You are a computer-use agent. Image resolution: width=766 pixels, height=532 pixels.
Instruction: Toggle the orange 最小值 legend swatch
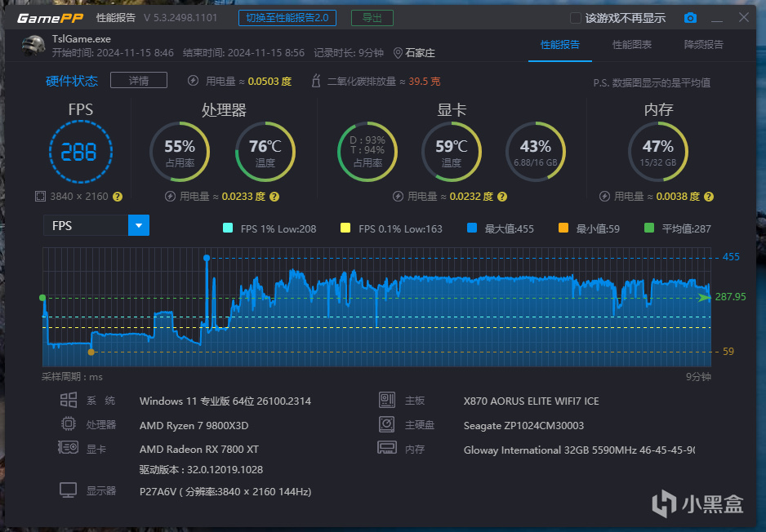[x=563, y=228]
